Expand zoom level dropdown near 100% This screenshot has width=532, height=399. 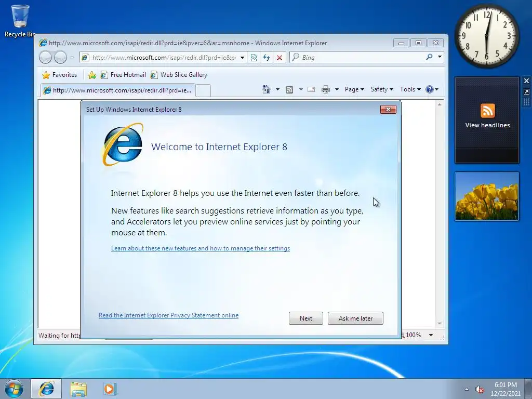click(431, 335)
